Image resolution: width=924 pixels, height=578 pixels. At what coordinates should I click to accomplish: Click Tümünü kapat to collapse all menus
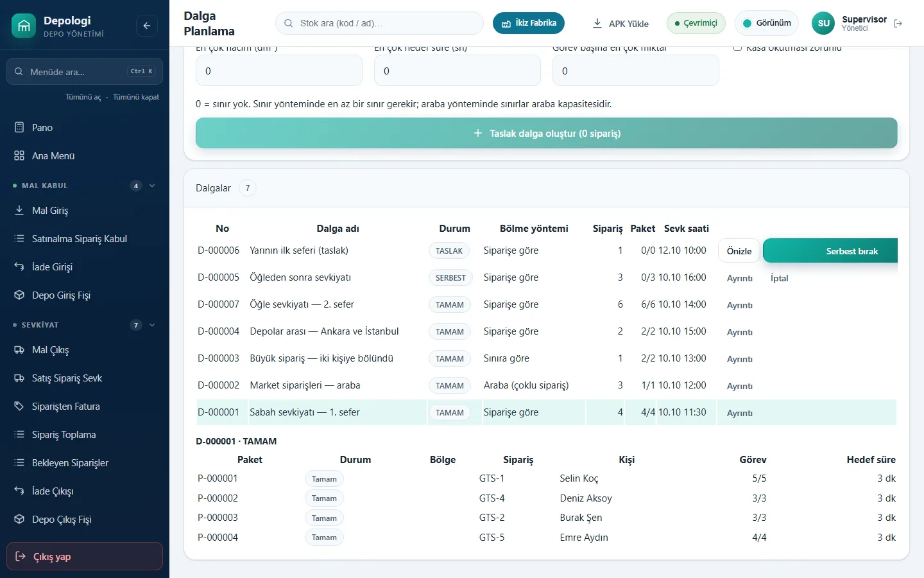tap(136, 97)
